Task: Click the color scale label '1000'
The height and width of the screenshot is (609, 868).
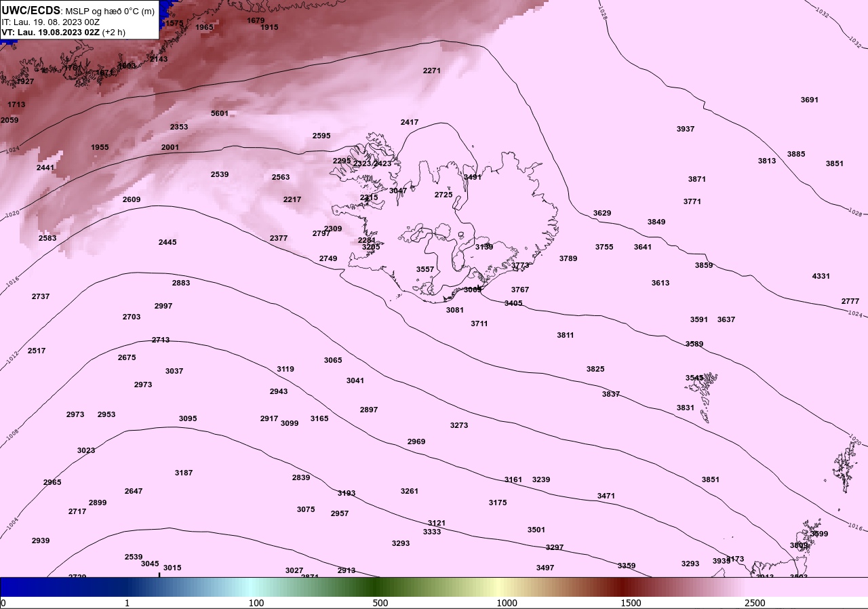Action: pyautogui.click(x=507, y=603)
